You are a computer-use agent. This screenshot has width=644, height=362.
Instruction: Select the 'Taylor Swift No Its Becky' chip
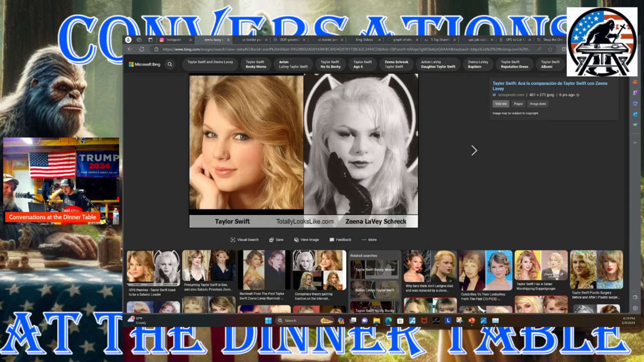point(331,64)
